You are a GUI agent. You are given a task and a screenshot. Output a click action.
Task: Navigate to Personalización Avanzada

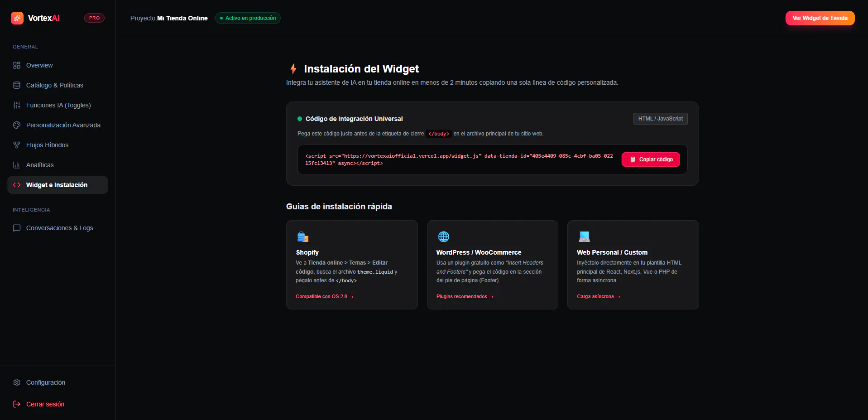(x=58, y=125)
